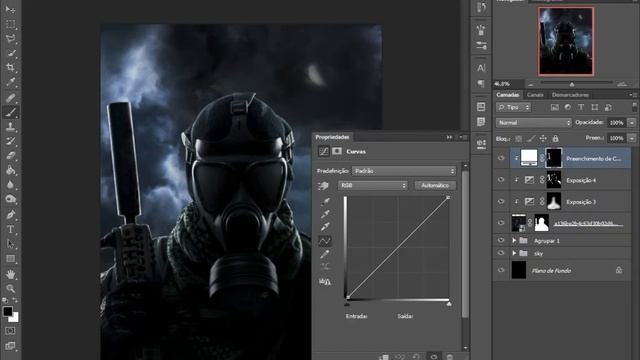
Task: Pick the on-image curve adjustment hand tool
Action: [x=323, y=186]
